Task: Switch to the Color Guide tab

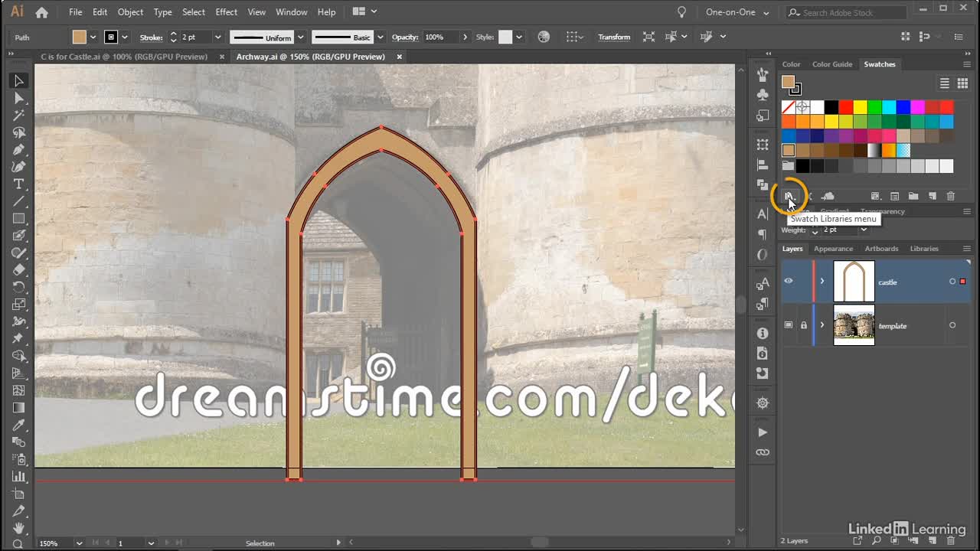Action: (832, 64)
